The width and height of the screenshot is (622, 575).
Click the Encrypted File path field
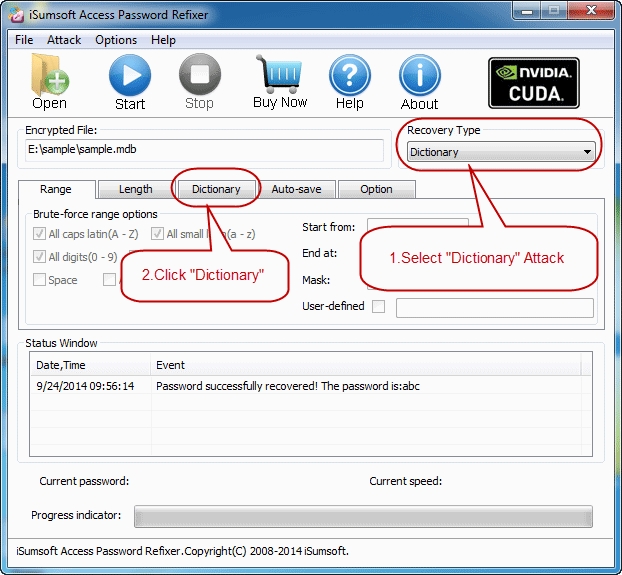point(204,150)
